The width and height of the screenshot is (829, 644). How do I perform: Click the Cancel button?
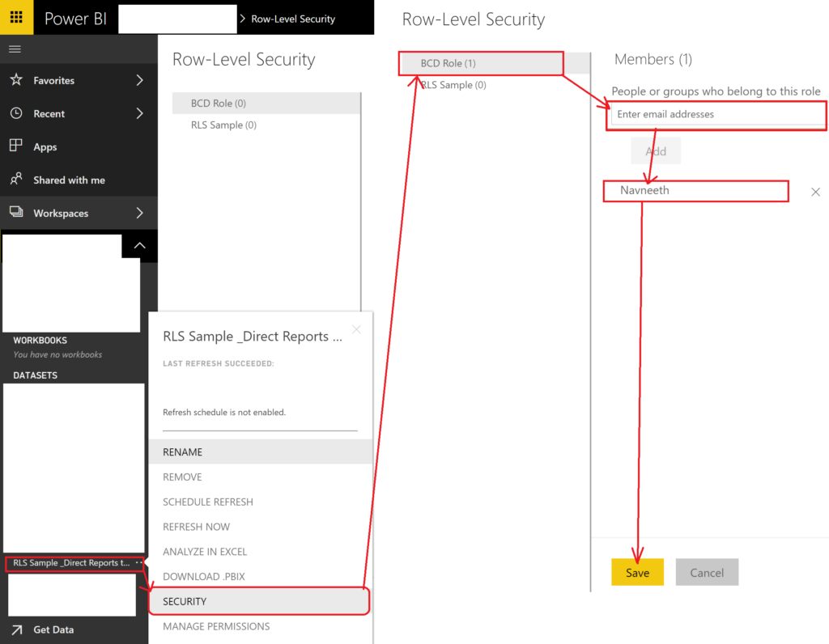[x=707, y=572]
